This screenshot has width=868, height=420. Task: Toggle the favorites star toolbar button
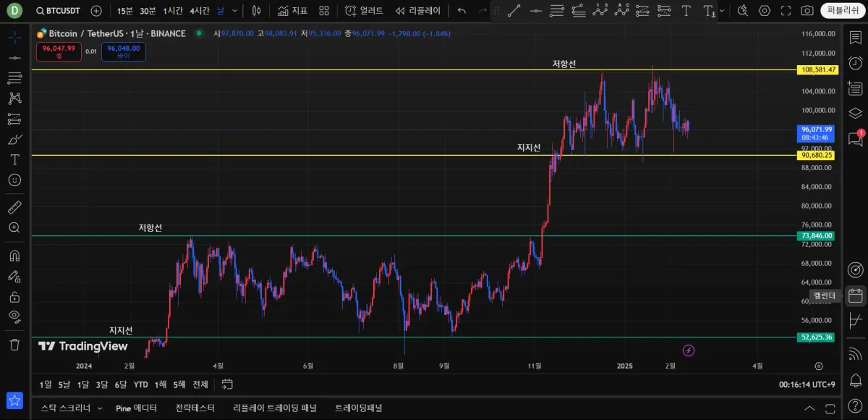(x=14, y=400)
